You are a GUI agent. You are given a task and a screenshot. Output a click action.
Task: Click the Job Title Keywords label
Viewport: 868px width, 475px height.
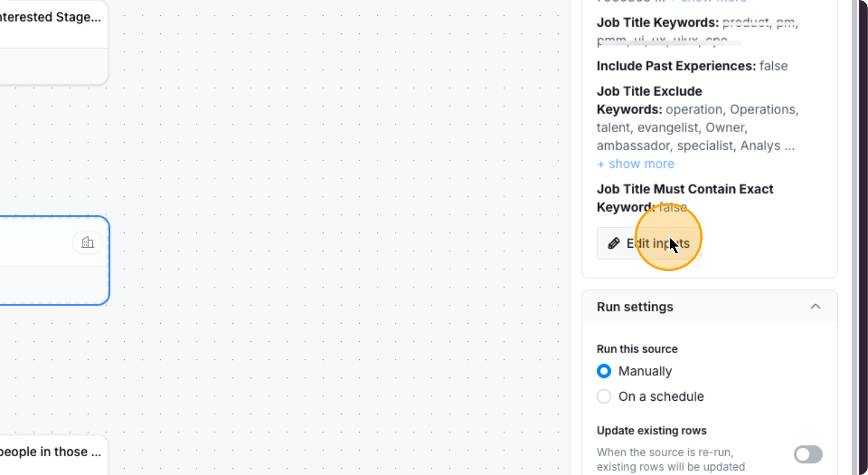coord(657,23)
